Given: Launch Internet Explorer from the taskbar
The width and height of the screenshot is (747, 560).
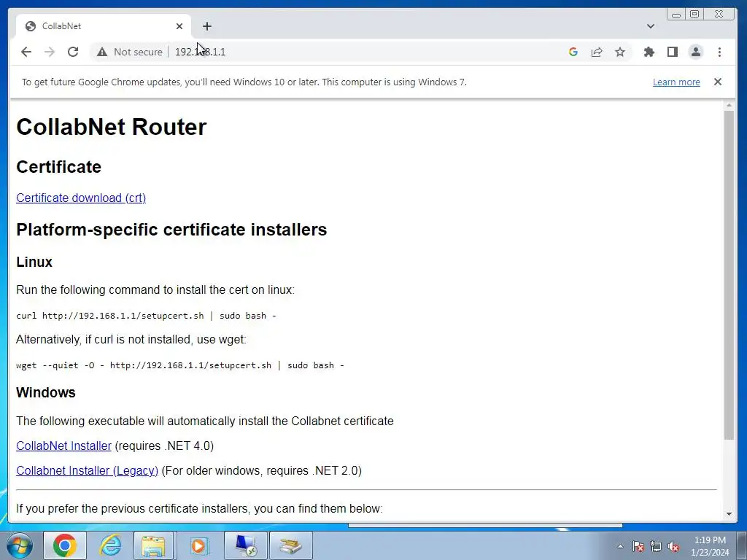Looking at the screenshot, I should coord(111,545).
